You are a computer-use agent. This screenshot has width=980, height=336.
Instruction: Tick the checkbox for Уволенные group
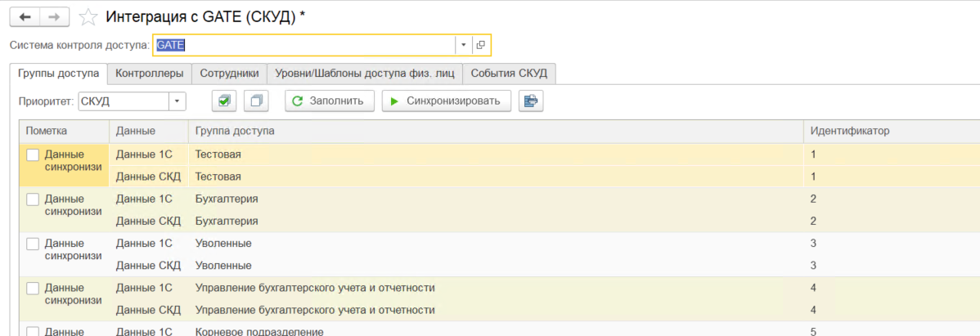coord(33,244)
